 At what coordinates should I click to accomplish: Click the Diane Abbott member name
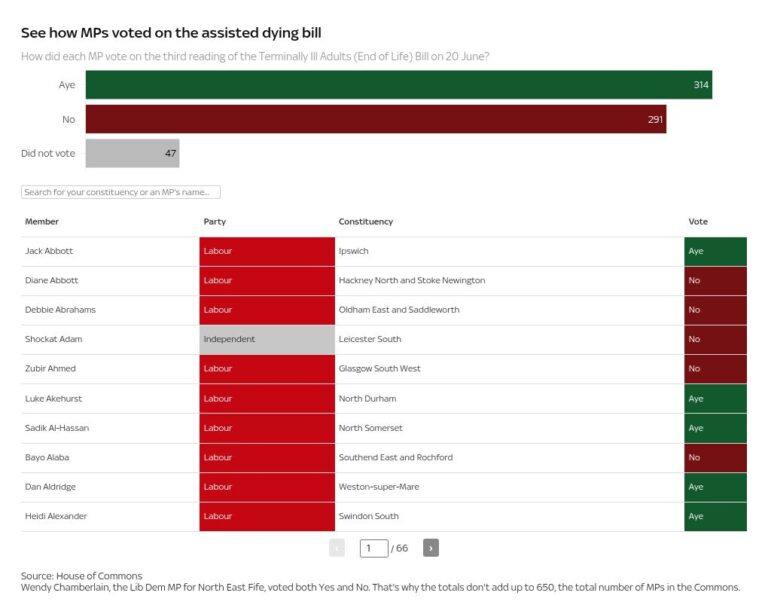click(x=51, y=281)
